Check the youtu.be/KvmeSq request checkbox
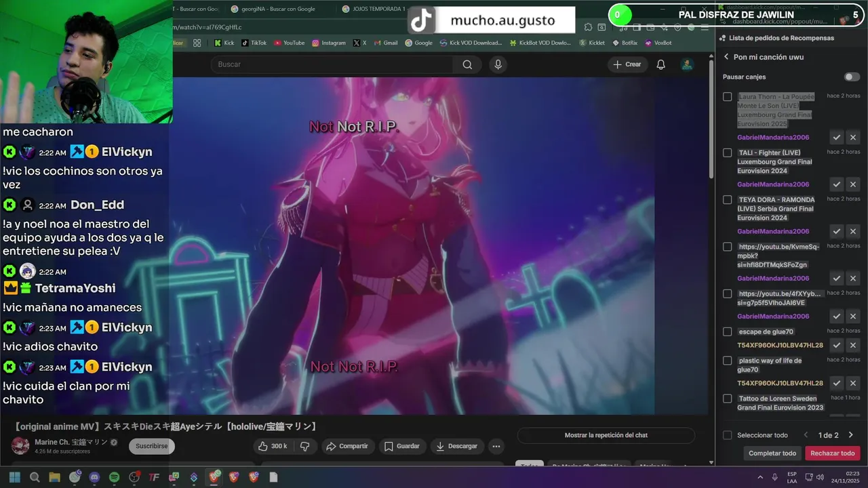The image size is (868, 488). pyautogui.click(x=727, y=247)
